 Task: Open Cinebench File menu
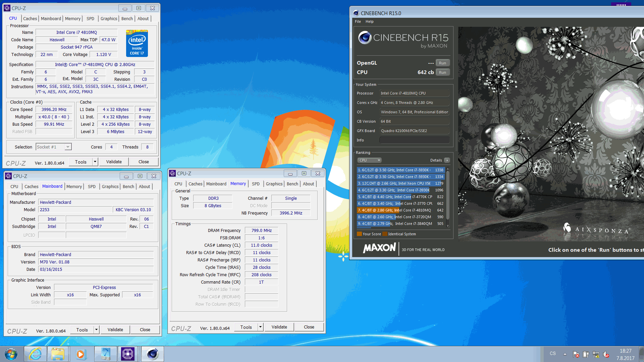[358, 21]
